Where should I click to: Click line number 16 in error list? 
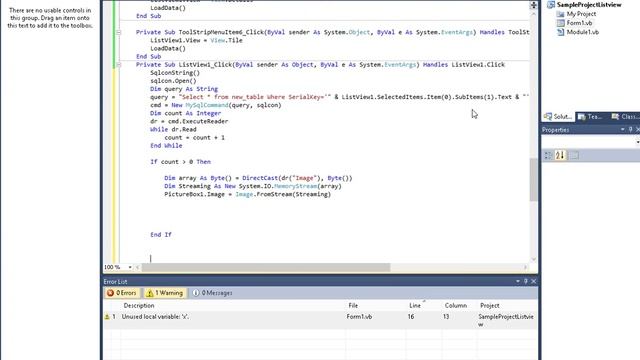tap(411, 317)
